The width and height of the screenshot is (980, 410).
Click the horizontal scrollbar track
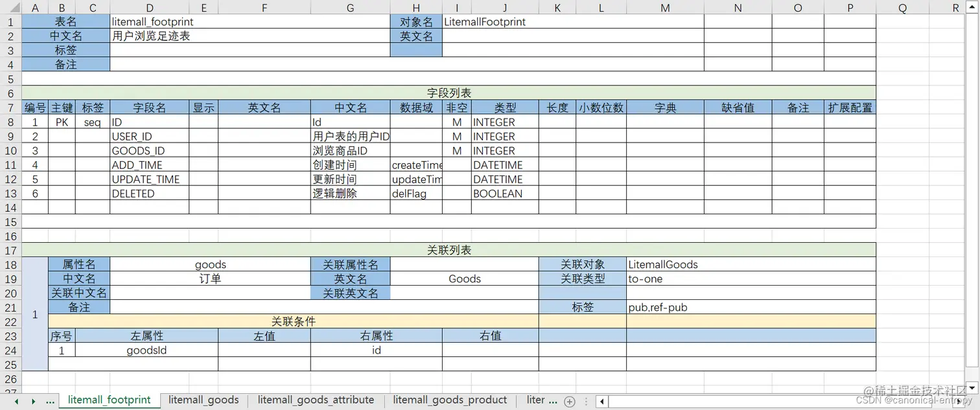pyautogui.click(x=778, y=402)
